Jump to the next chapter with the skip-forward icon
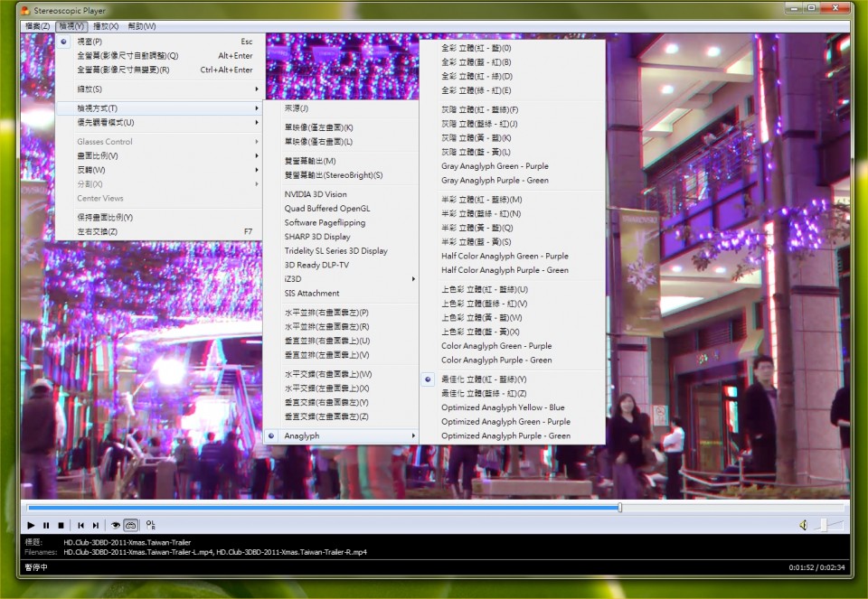868x599 pixels. tap(96, 525)
